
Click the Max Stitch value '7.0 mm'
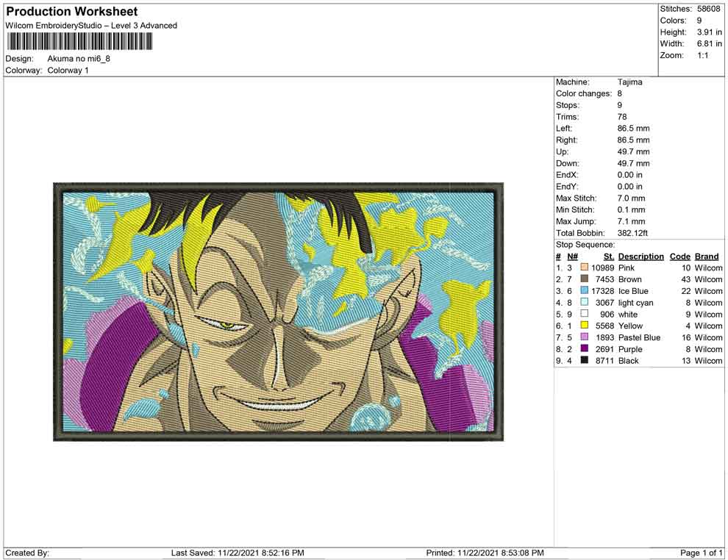[x=631, y=198]
